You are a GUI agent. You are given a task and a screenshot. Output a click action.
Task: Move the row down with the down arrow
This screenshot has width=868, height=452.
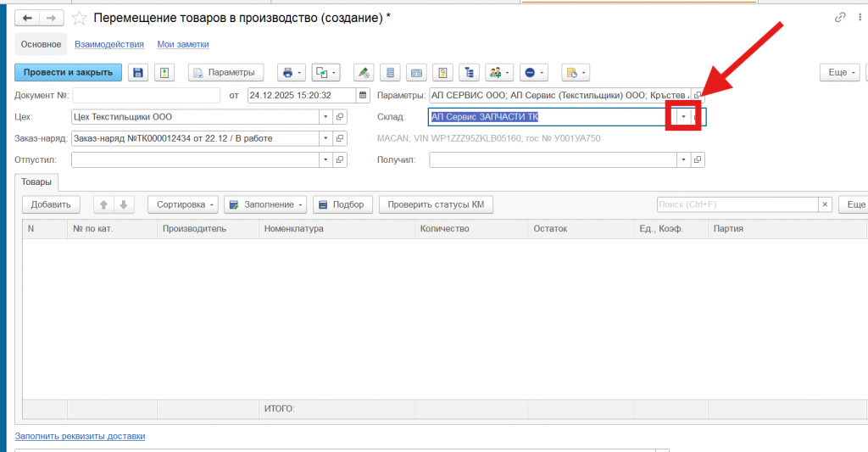pyautogui.click(x=123, y=204)
